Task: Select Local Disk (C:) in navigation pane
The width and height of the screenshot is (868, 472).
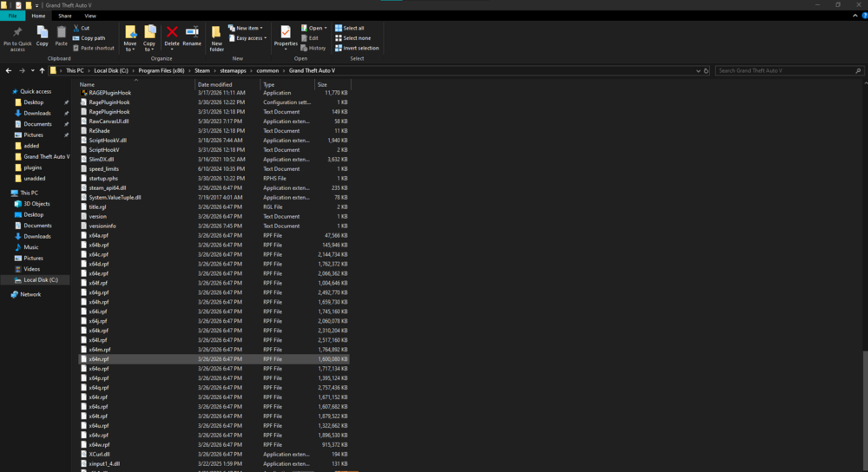Action: click(41, 280)
